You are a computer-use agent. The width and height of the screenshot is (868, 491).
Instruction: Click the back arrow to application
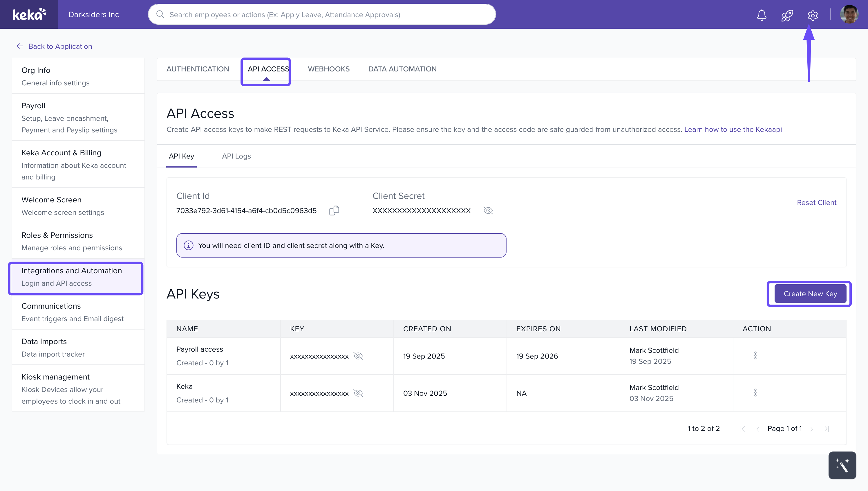(20, 46)
